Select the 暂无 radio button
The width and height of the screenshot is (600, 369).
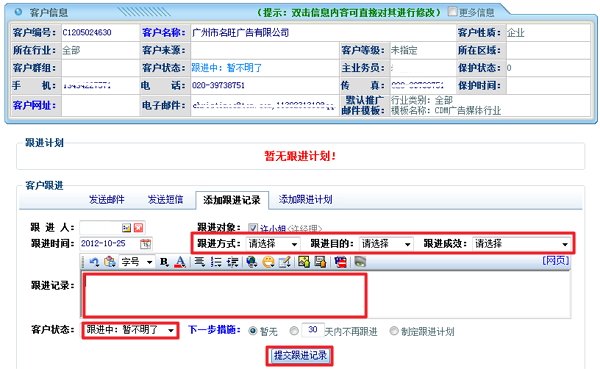tap(253, 331)
